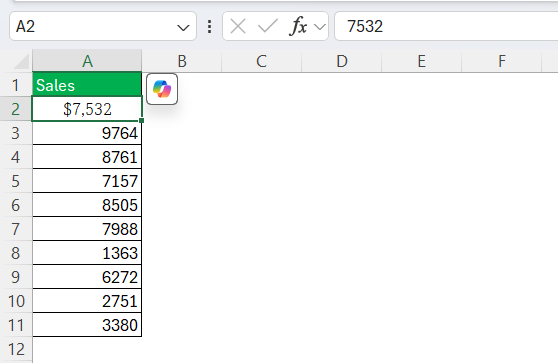Select column A header

pos(87,61)
